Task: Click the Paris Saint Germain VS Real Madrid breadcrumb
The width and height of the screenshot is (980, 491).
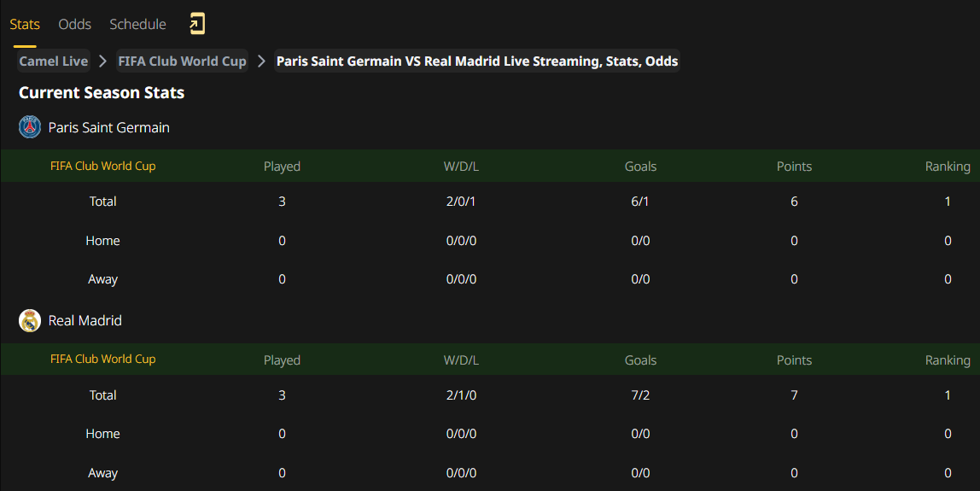Action: [477, 61]
